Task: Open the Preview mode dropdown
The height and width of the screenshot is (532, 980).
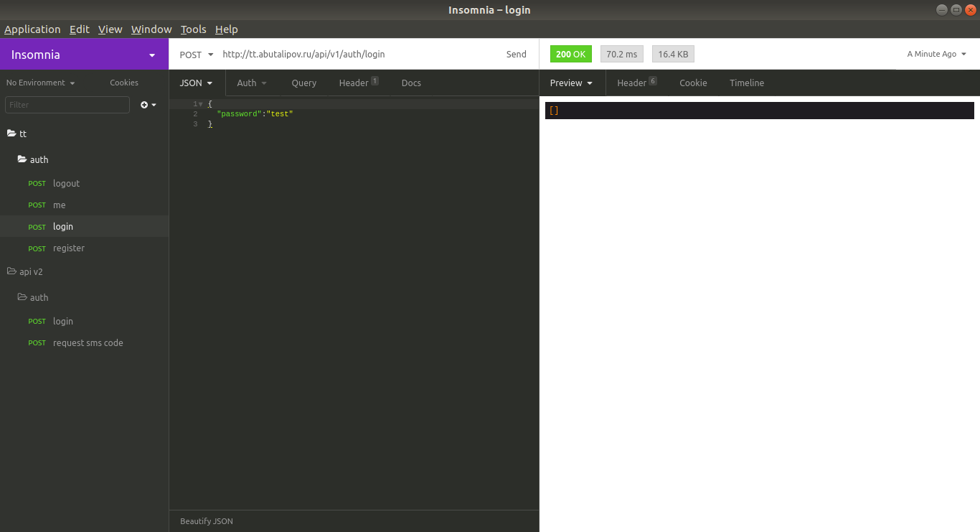Action: 572,83
